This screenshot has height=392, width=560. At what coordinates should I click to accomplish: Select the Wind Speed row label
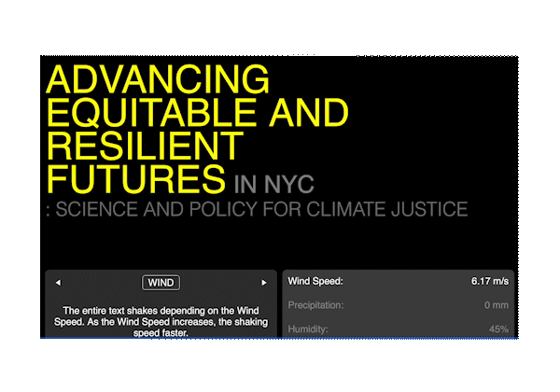coord(315,280)
